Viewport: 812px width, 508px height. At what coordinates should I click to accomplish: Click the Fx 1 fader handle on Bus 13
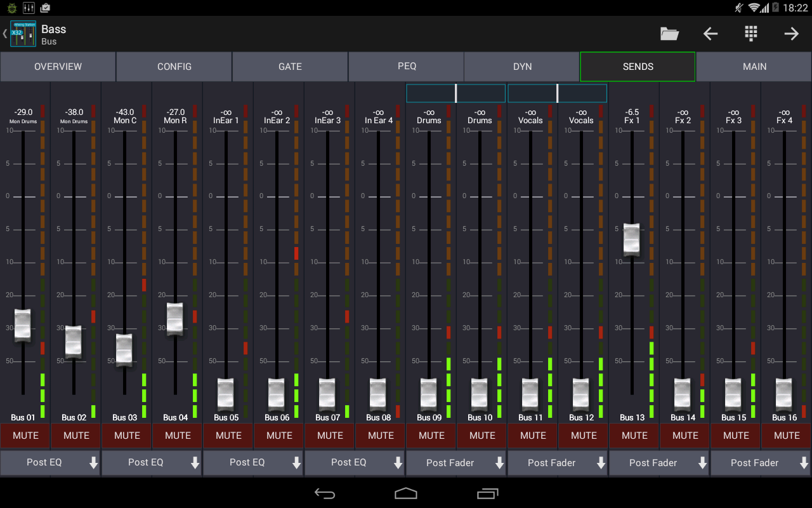point(631,238)
